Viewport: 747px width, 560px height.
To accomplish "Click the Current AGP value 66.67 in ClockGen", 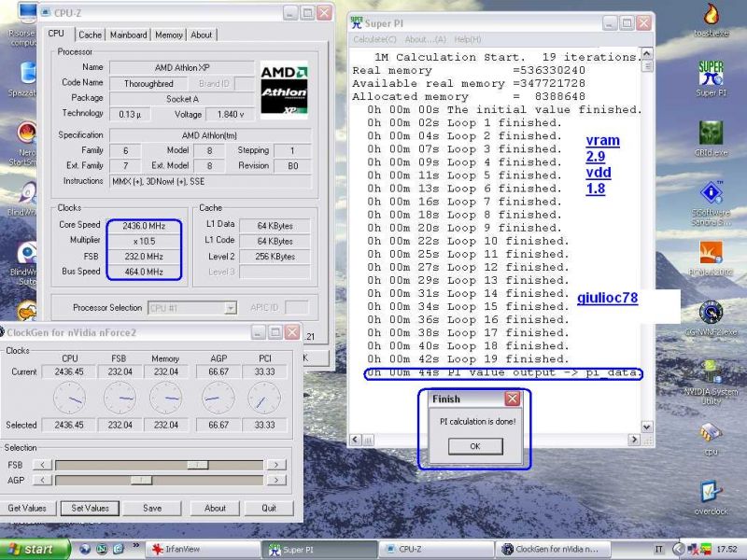I will click(x=218, y=371).
